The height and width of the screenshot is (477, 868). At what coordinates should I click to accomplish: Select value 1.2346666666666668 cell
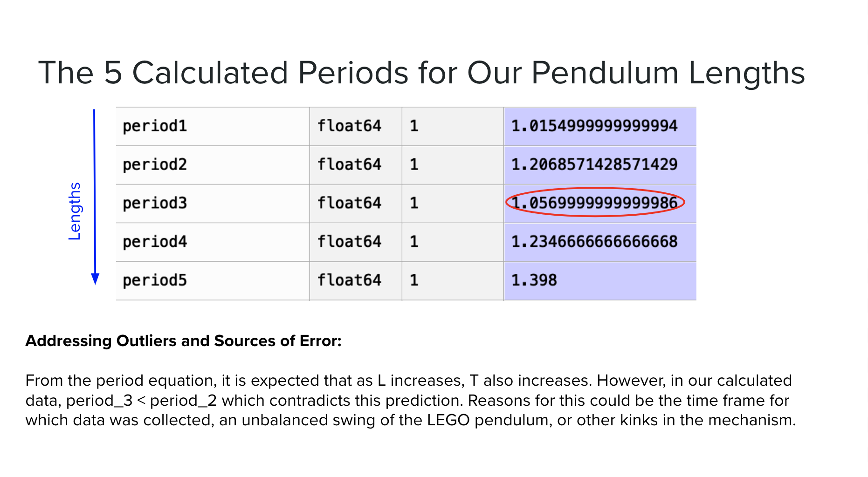[x=600, y=242]
